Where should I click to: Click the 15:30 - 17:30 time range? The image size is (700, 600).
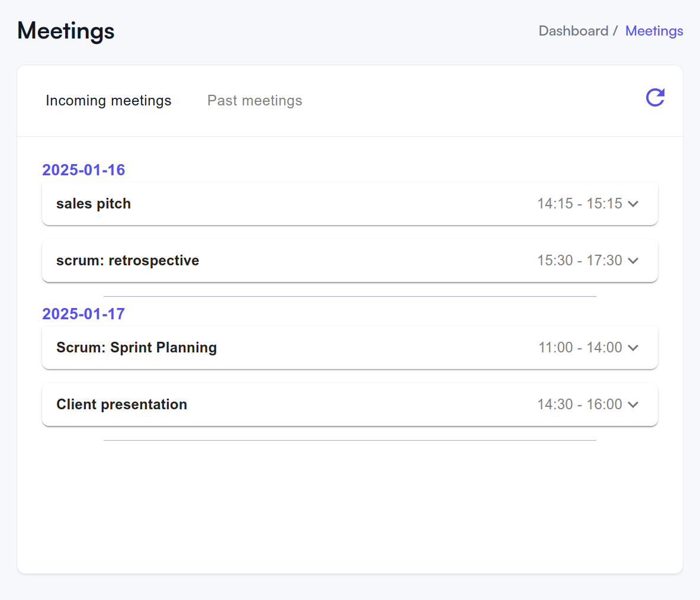[579, 261]
